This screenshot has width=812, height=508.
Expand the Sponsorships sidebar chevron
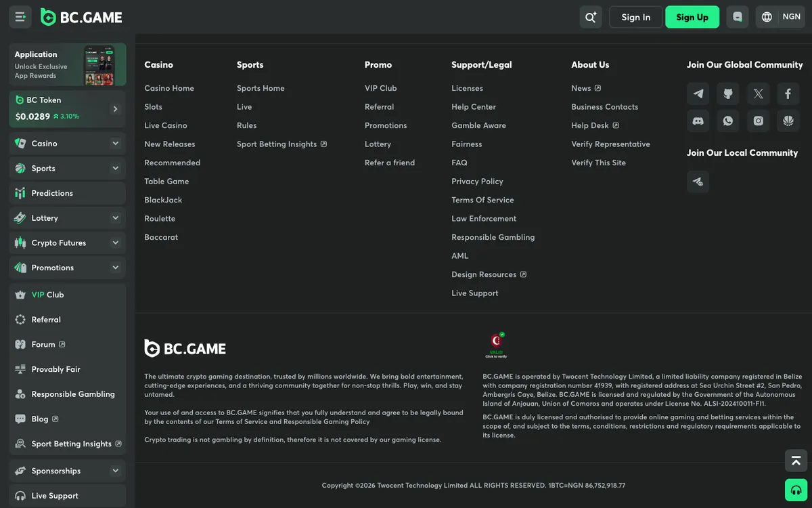(115, 471)
